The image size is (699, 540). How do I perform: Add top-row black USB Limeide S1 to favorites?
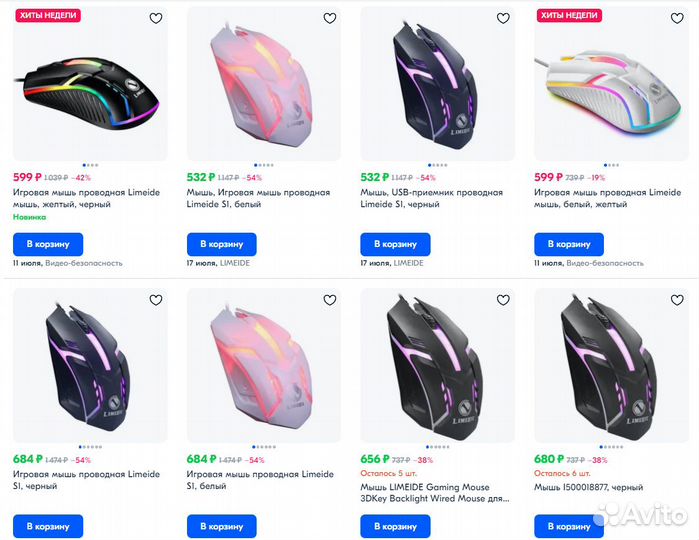(503, 18)
